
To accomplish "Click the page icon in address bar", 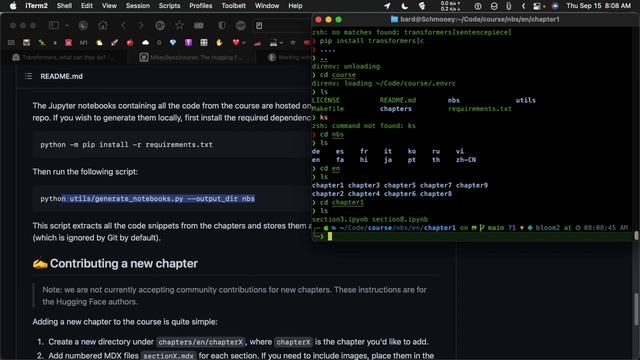I will (x=259, y=26).
